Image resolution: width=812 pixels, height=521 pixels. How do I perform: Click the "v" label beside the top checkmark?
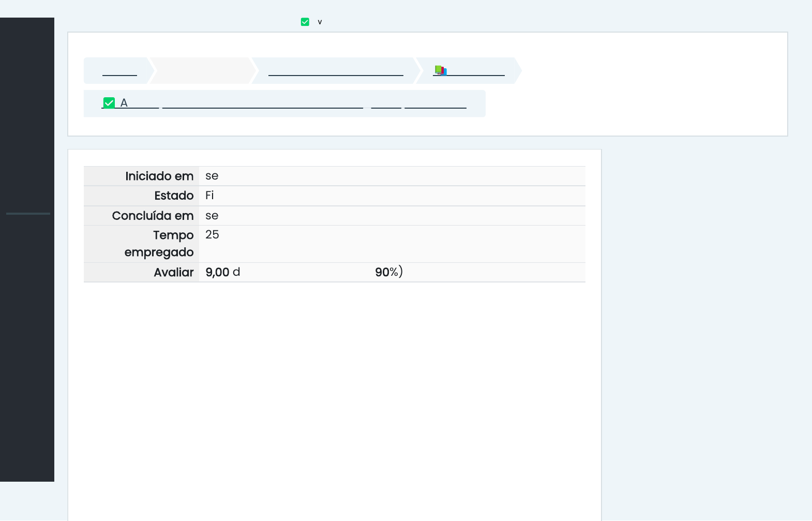[320, 22]
